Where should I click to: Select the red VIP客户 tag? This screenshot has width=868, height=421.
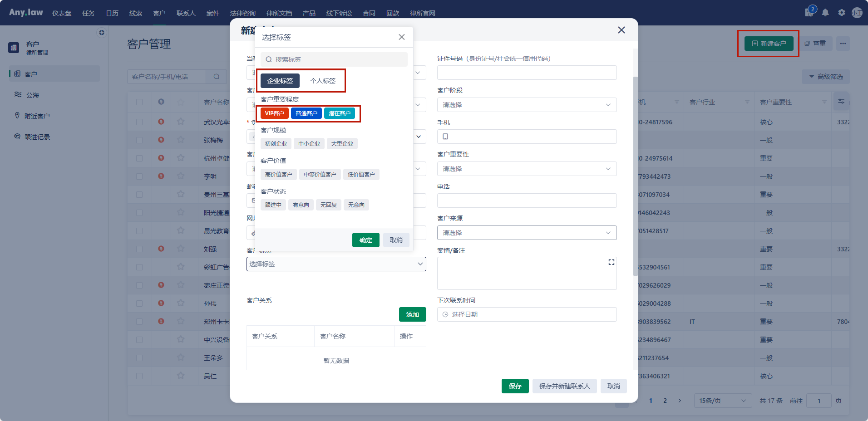coord(275,113)
